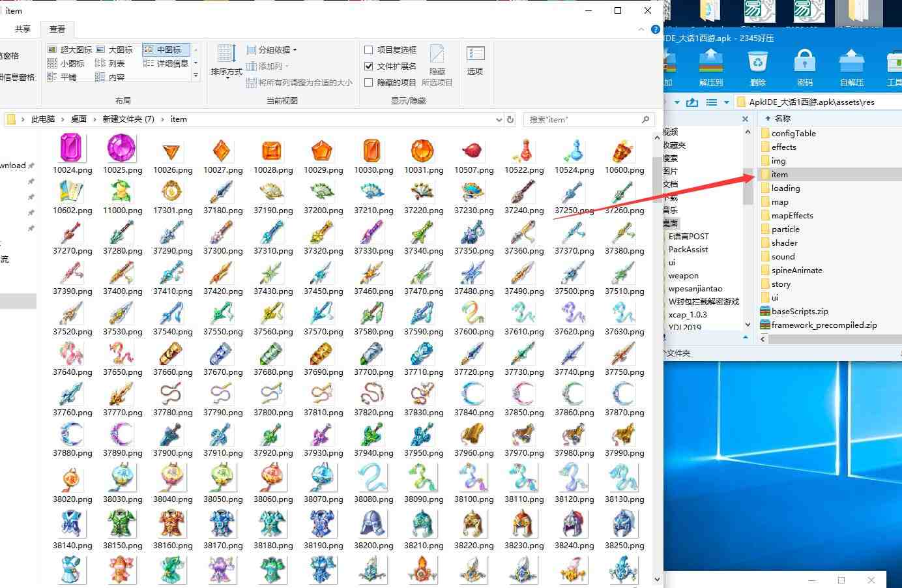
Task: Open the view mode dropdown arrow in 2345好压
Action: pyautogui.click(x=726, y=102)
